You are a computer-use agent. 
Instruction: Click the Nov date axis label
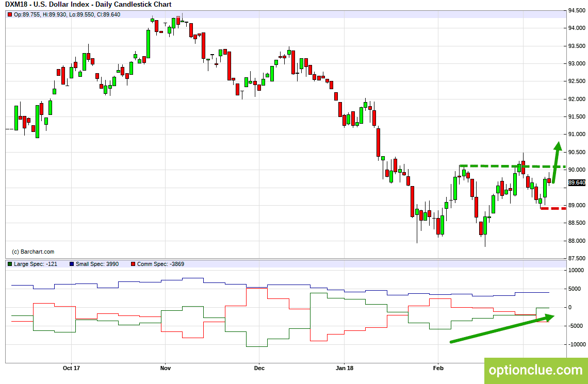point(166,368)
